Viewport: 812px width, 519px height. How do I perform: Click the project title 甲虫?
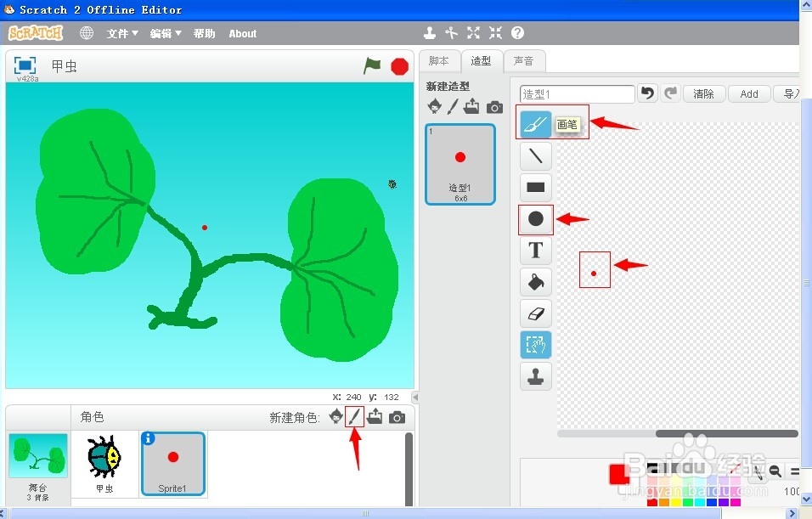click(x=65, y=66)
